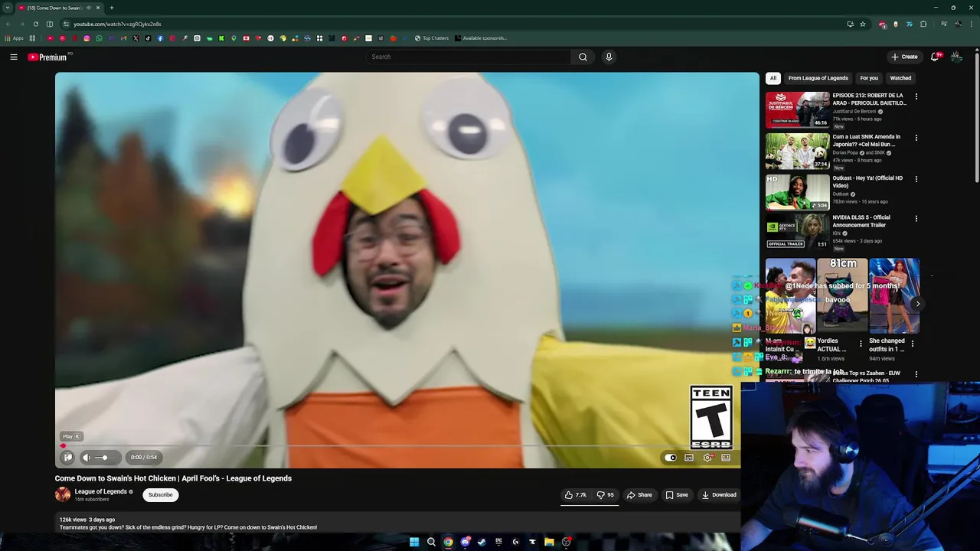Open NVIDIA DLSS 5 Announcement Trailer
The width and height of the screenshot is (980, 551).
coord(797,232)
